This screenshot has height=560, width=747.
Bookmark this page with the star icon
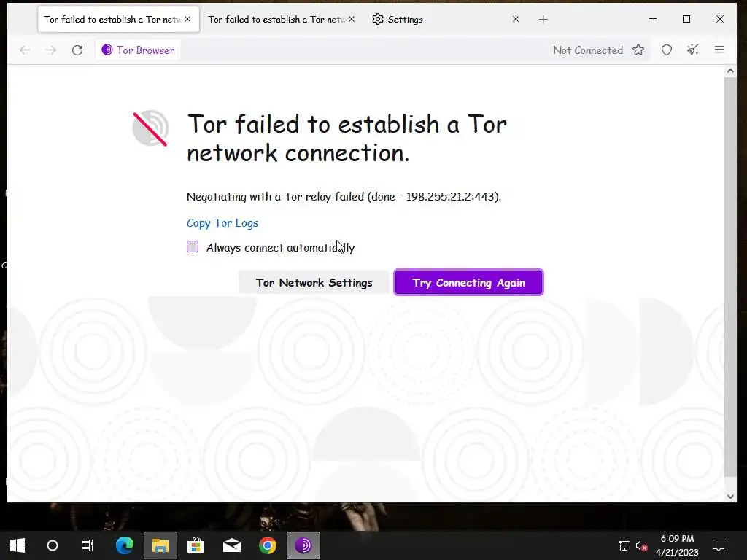[x=638, y=50]
